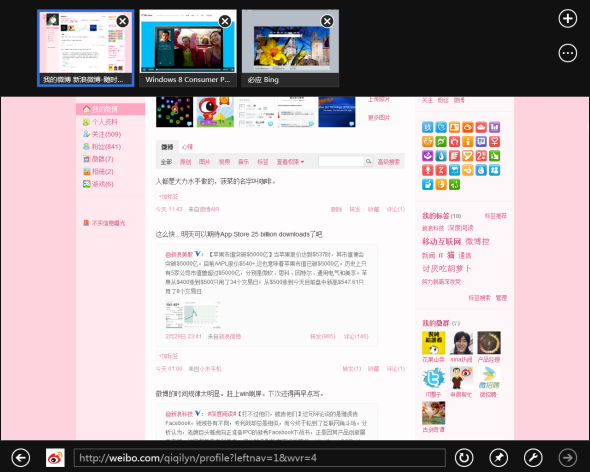Click 转发(985) on quoted Apple post

(x=322, y=336)
